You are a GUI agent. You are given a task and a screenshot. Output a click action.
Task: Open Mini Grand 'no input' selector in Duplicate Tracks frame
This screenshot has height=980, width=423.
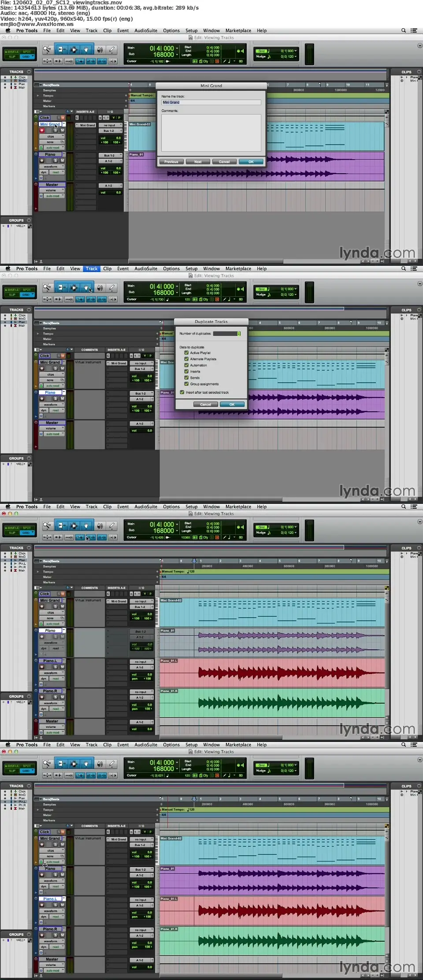[x=141, y=363]
